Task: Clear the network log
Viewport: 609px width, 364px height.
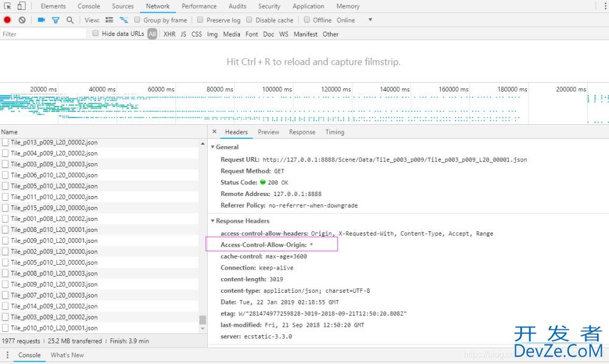Action: coord(22,20)
